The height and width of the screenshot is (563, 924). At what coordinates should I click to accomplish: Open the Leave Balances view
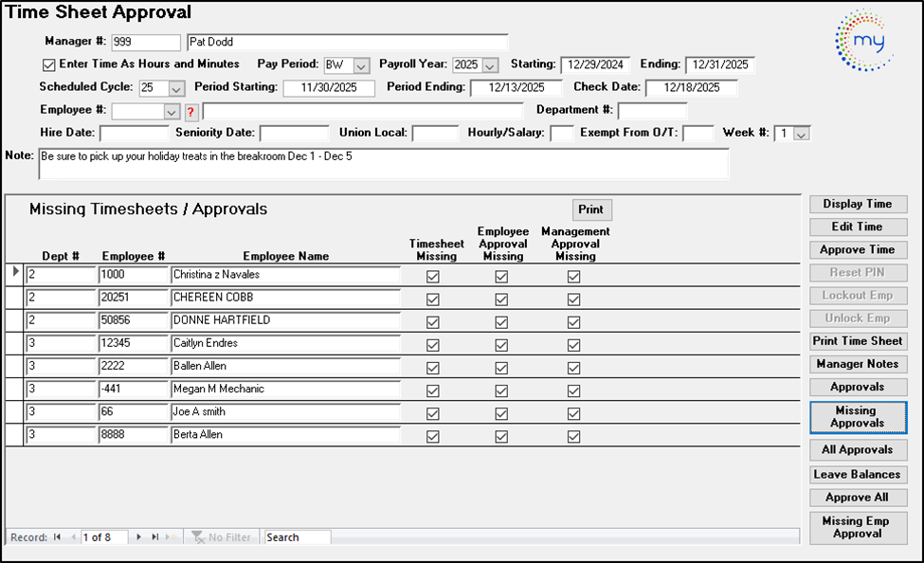(x=858, y=474)
